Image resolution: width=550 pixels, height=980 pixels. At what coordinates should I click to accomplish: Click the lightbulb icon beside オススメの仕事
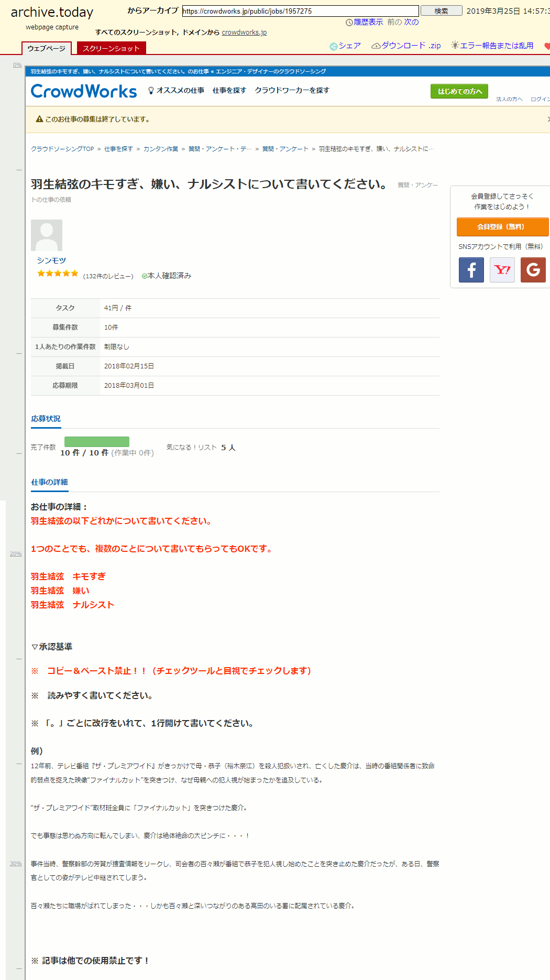(x=151, y=91)
